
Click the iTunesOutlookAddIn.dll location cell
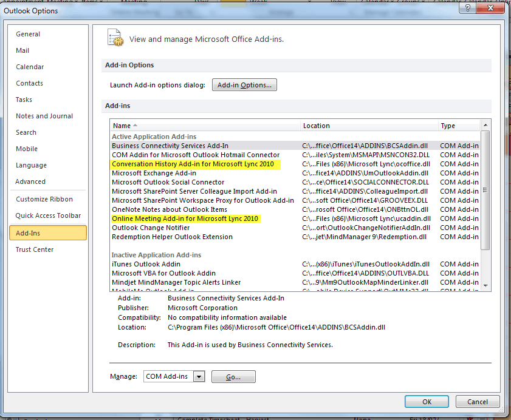tap(366, 265)
